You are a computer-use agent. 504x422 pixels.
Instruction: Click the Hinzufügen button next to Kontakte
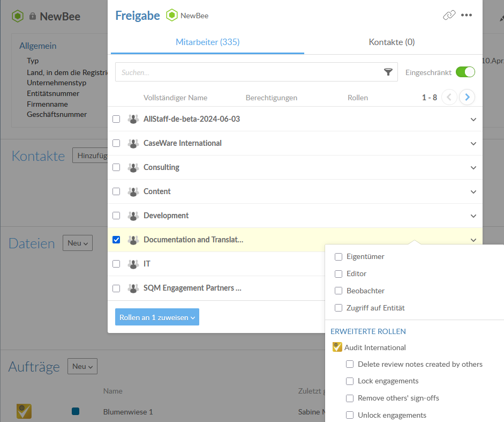point(91,156)
